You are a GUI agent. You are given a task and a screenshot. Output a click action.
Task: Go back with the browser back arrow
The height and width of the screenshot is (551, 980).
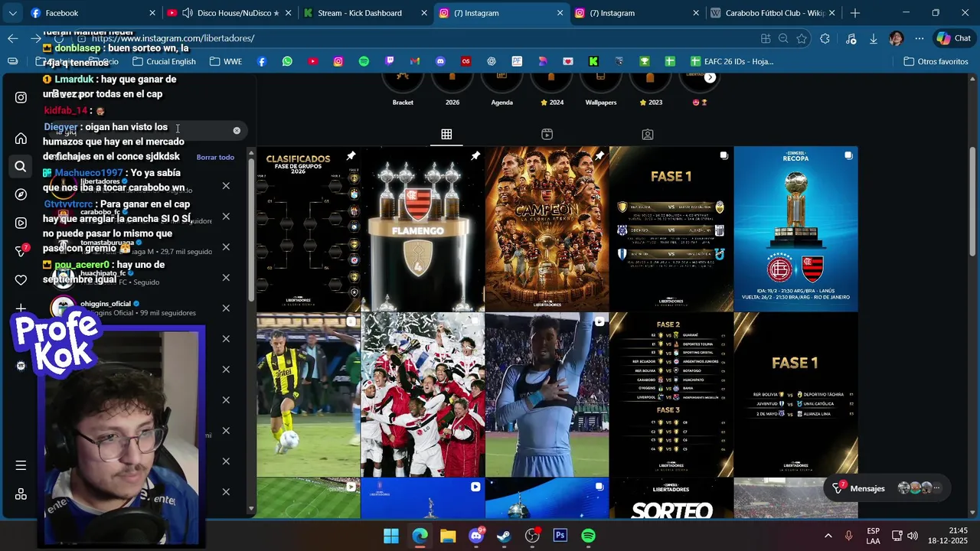pyautogui.click(x=13, y=38)
